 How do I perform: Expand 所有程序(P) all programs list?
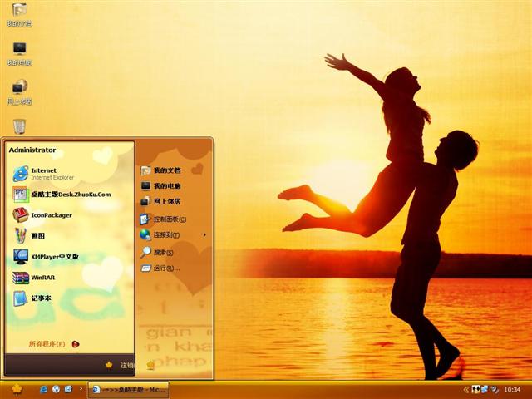tap(53, 344)
